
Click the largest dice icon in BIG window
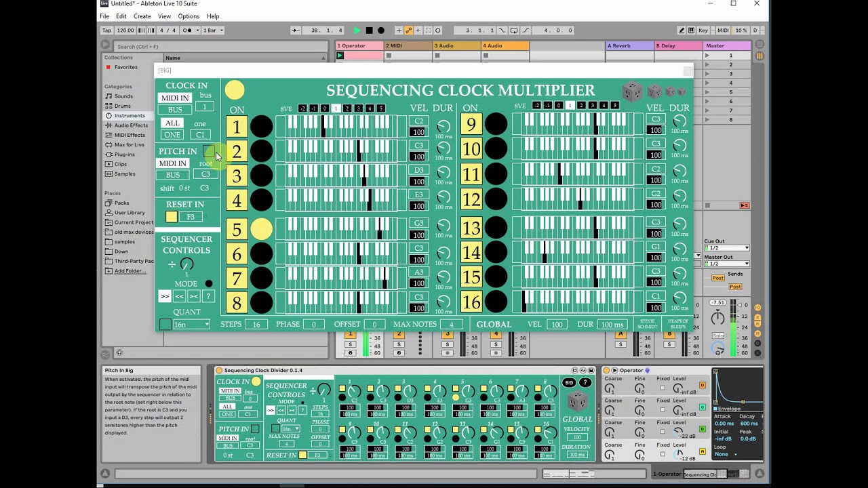click(632, 91)
